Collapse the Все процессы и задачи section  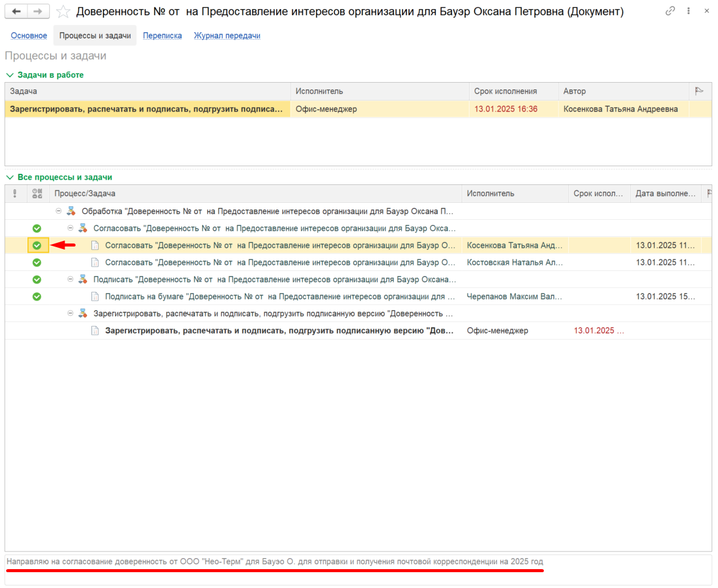click(x=10, y=178)
